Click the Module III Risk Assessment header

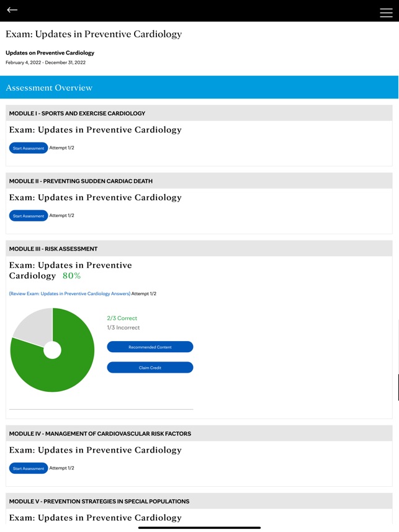tap(53, 249)
